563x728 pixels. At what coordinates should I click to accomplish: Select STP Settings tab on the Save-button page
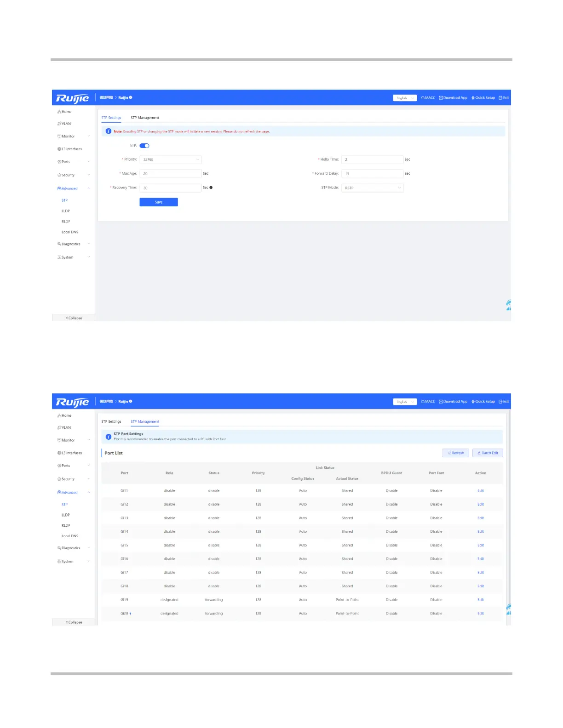pos(111,118)
